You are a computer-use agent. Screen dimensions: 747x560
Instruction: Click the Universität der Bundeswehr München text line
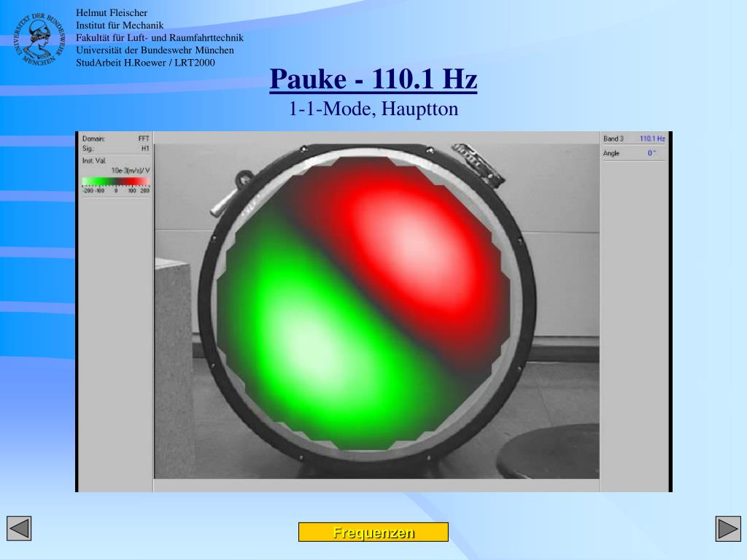(155, 50)
